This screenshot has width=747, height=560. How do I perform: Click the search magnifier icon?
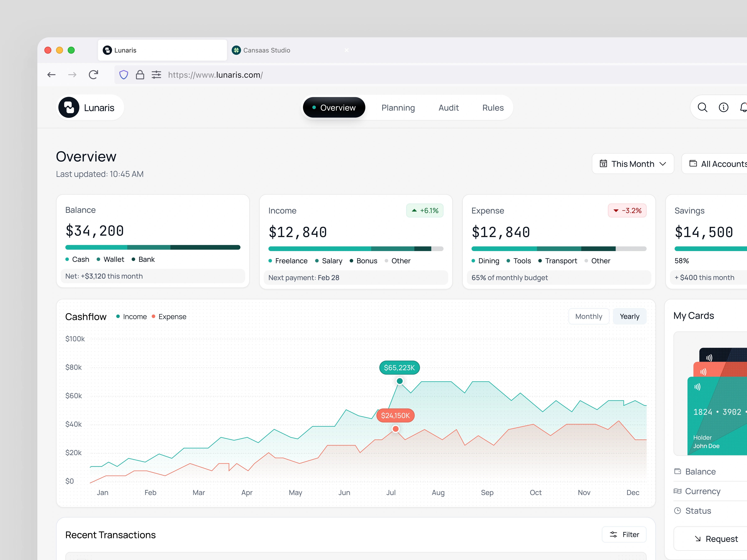[702, 107]
